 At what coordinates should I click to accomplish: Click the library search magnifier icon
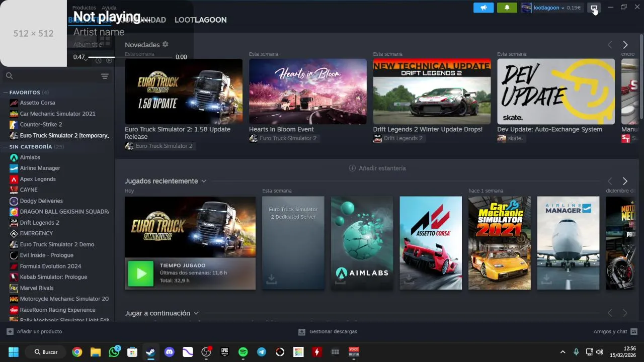pos(9,76)
